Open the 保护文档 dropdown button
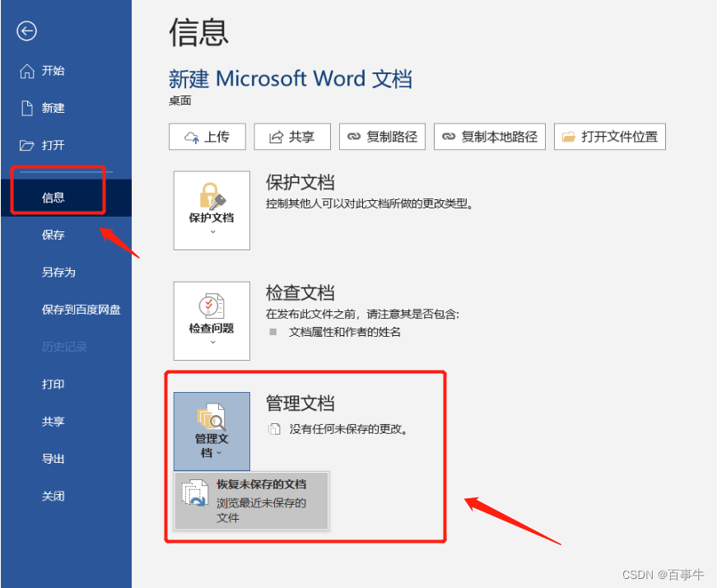 [212, 211]
